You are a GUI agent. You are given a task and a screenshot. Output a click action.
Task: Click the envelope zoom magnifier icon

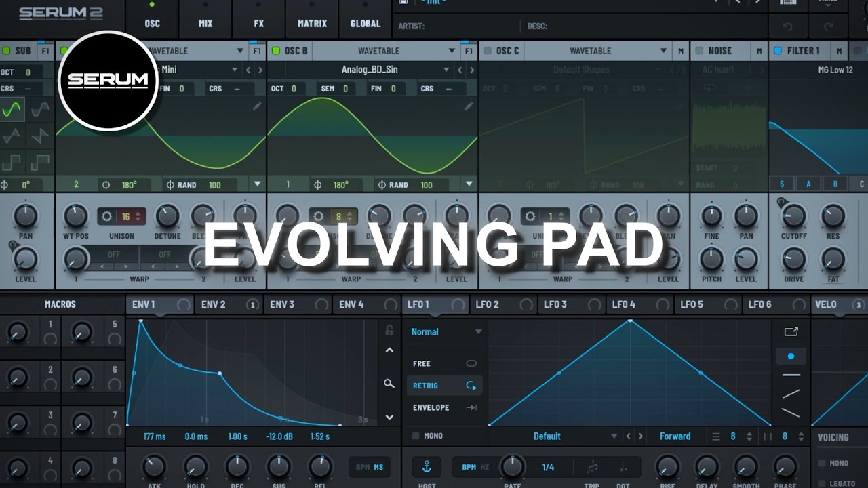click(389, 384)
